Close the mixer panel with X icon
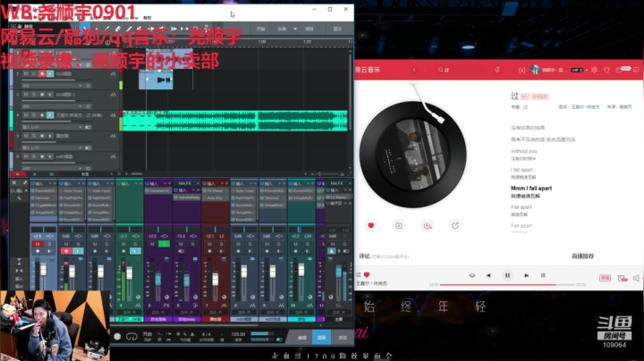 click(14, 182)
